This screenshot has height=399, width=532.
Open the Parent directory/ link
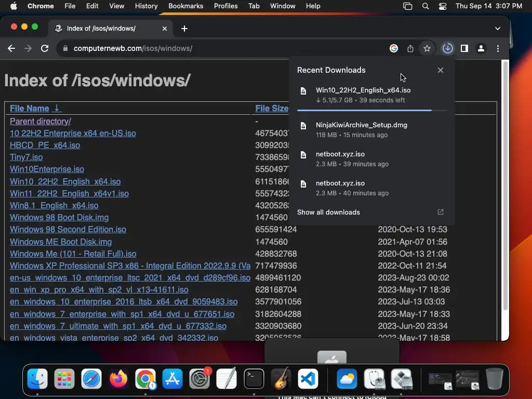click(x=41, y=121)
